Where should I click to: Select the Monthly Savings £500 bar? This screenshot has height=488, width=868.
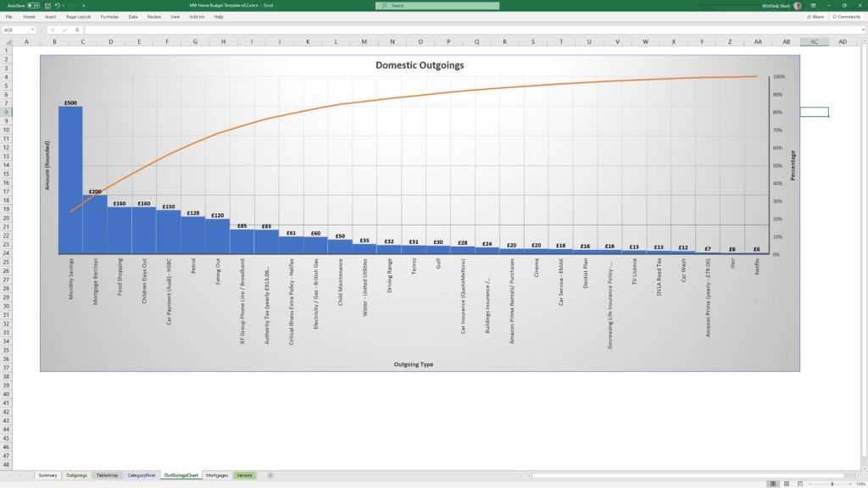(70, 180)
